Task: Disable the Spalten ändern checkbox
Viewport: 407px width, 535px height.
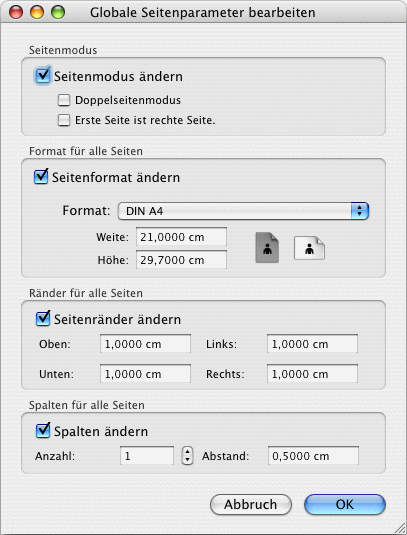Action: tap(43, 431)
